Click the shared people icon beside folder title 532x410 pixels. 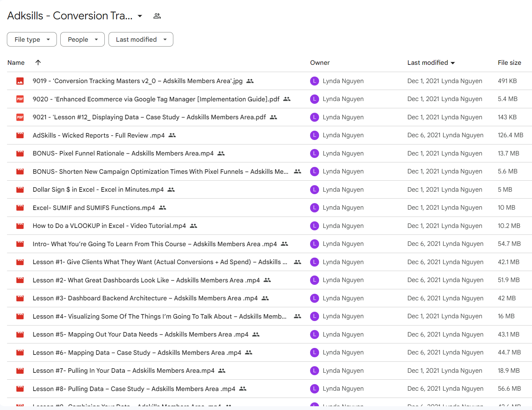[157, 16]
